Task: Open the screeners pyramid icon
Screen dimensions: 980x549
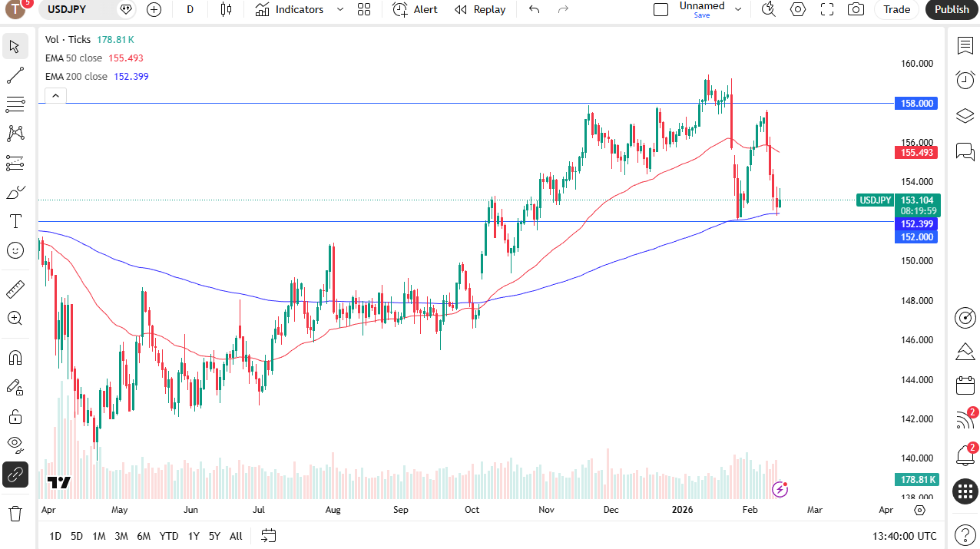Action: [965, 352]
